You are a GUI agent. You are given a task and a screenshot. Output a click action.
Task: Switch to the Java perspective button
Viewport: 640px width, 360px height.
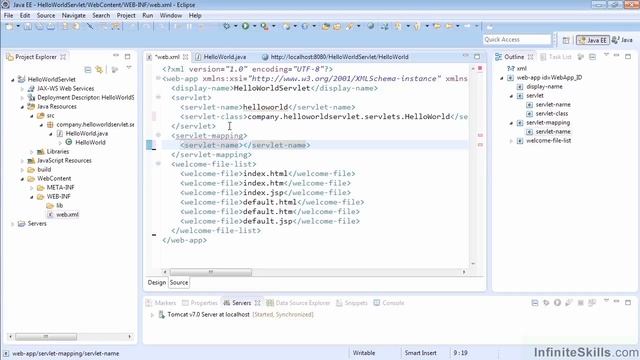tap(622, 40)
